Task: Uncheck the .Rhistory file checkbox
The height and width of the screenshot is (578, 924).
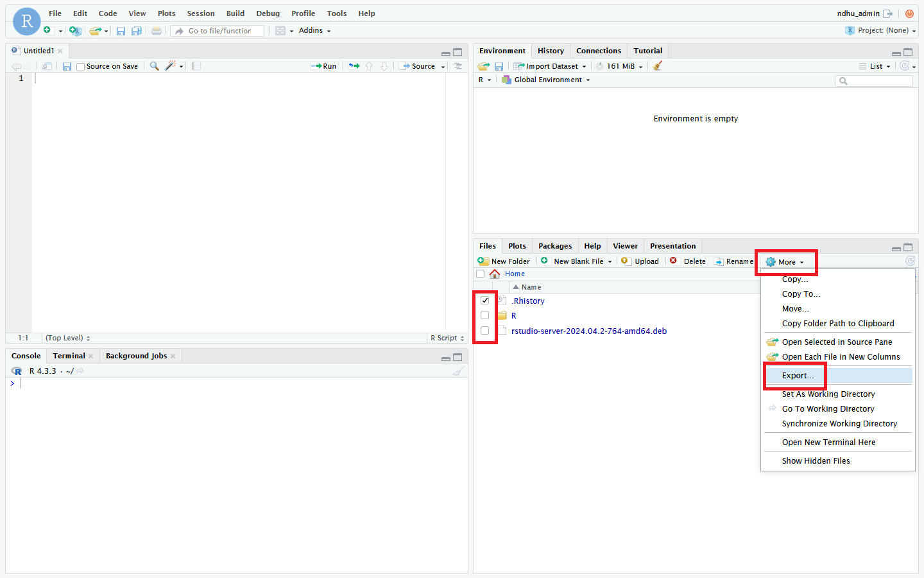Action: 485,301
